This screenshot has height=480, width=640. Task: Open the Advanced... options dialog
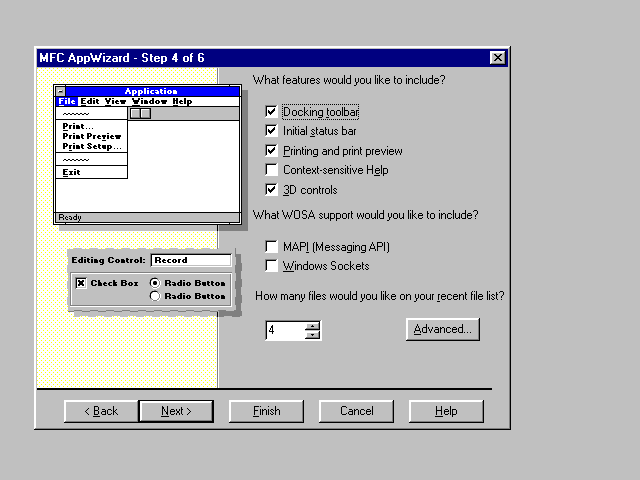[x=444, y=329]
